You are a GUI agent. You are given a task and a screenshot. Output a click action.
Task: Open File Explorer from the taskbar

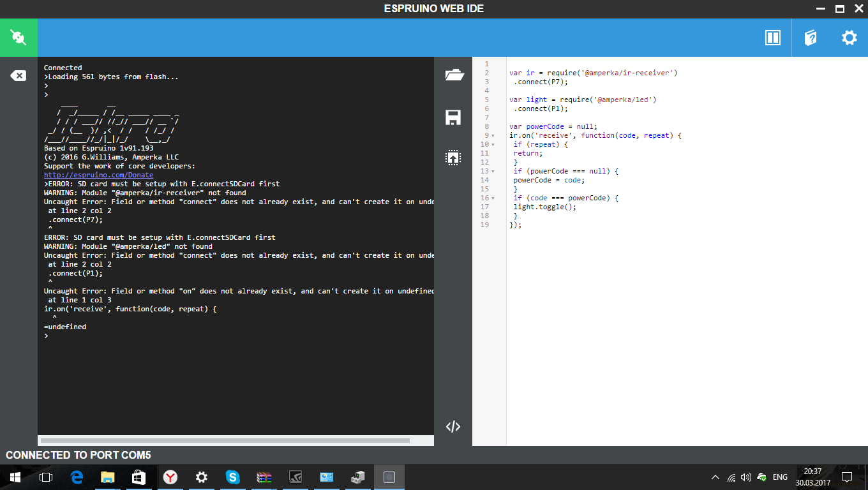coord(108,477)
